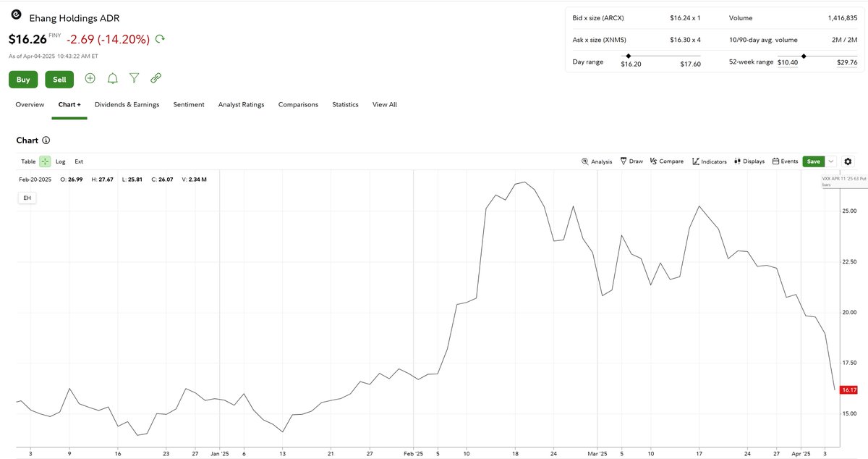The height and width of the screenshot is (459, 868).
Task: Toggle Ext extended hours on chart
Action: 79,161
